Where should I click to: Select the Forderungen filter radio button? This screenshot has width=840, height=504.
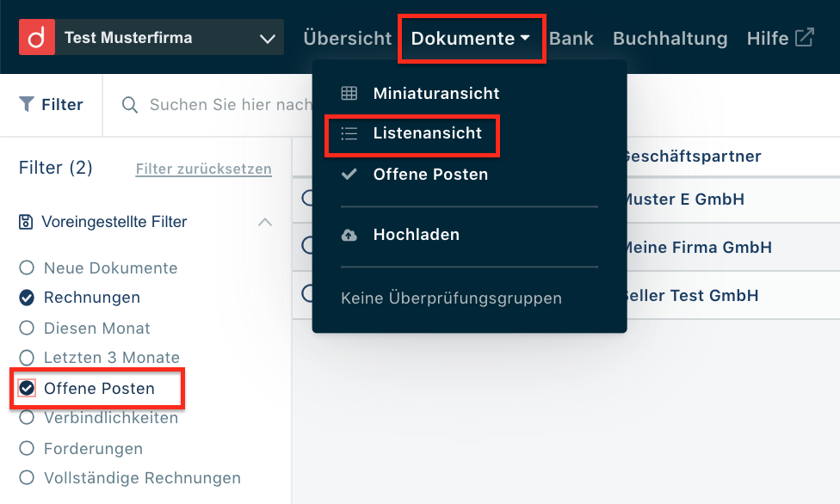point(27,448)
